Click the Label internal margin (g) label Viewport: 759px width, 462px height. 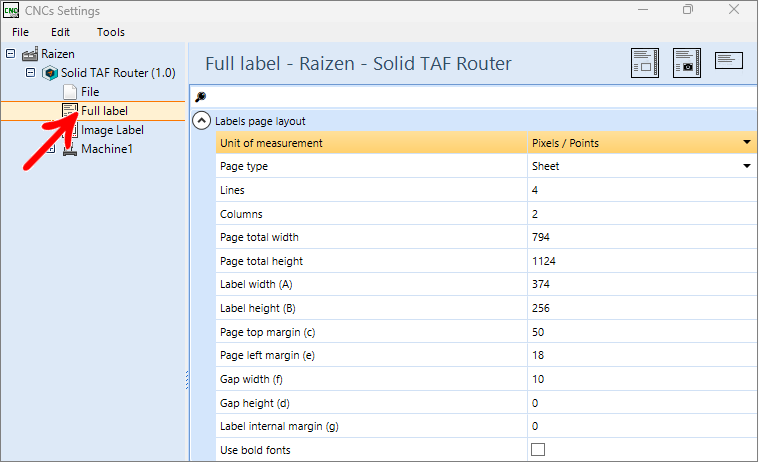tap(279, 426)
